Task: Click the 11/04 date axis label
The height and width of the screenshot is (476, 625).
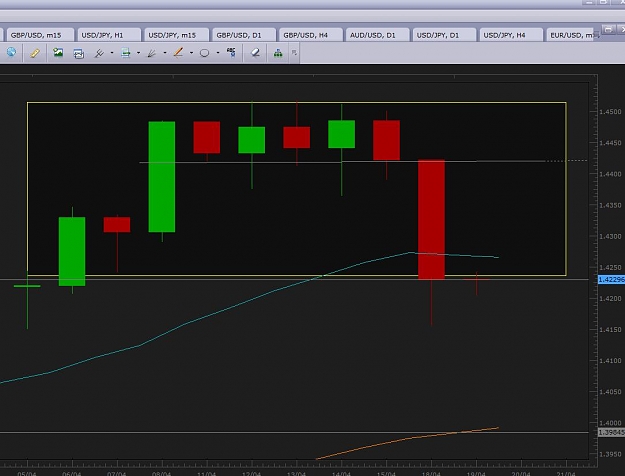Action: pyautogui.click(x=206, y=473)
